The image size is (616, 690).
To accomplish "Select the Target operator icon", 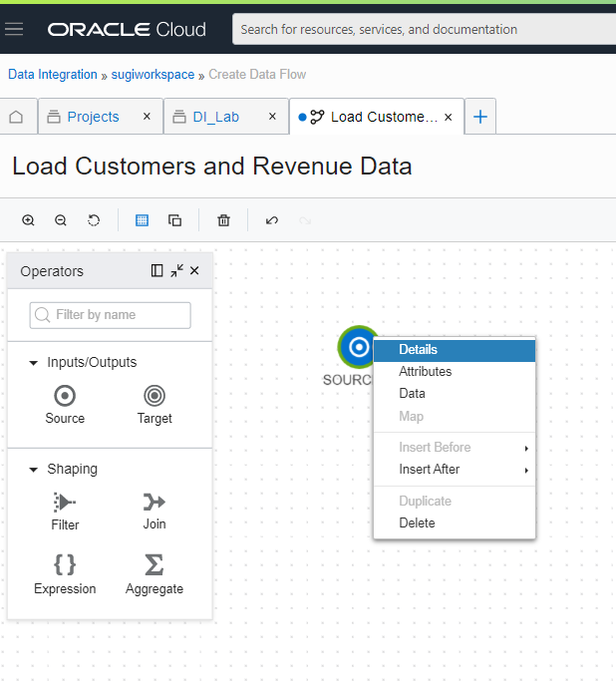I will 154,396.
